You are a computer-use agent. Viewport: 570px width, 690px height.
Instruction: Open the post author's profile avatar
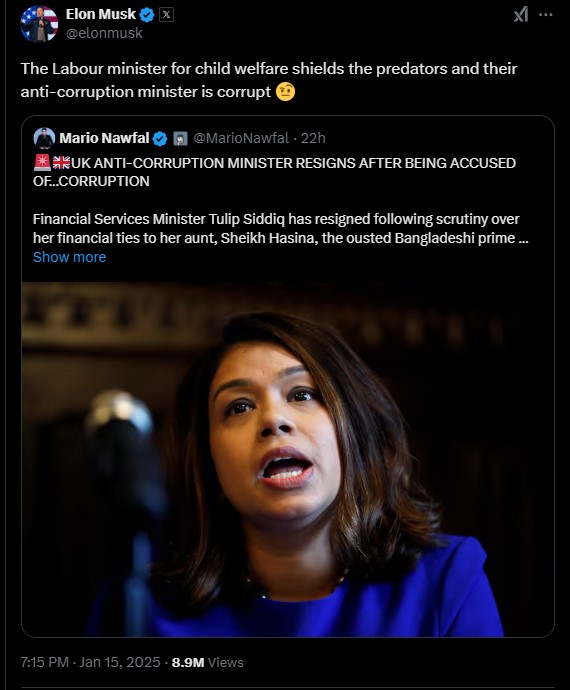[39, 24]
